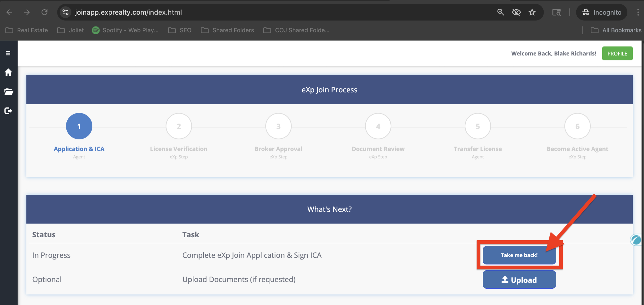Open the Shared Folders bookmark folder
Viewport: 644px width, 305px height.
tap(227, 30)
